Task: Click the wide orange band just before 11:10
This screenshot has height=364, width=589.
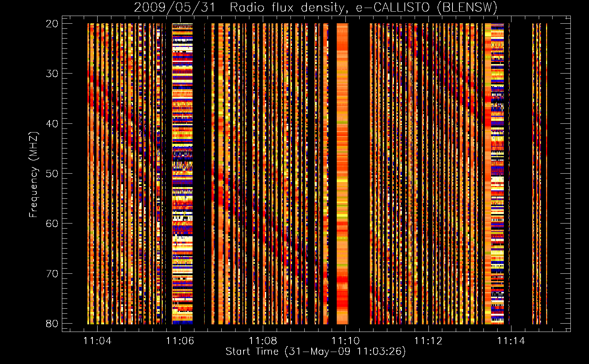Action: point(342,174)
